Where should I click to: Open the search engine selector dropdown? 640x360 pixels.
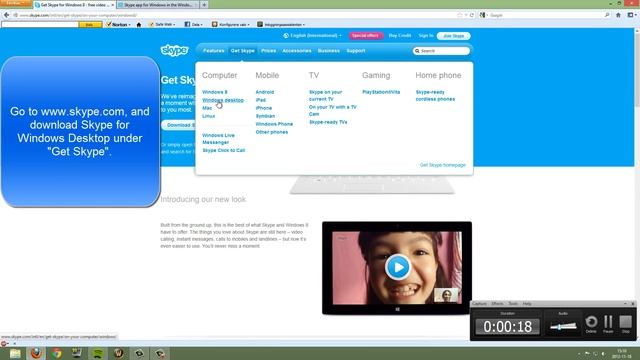pos(484,15)
